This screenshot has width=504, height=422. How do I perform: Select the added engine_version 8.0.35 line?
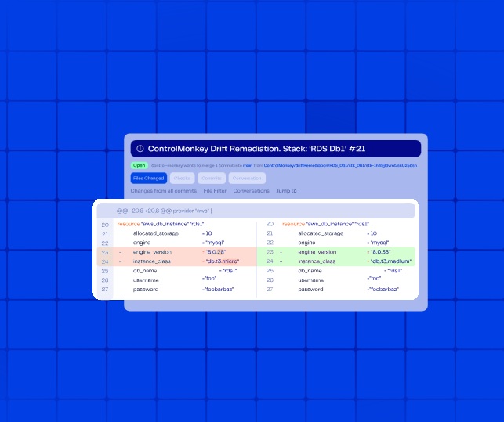coord(345,253)
